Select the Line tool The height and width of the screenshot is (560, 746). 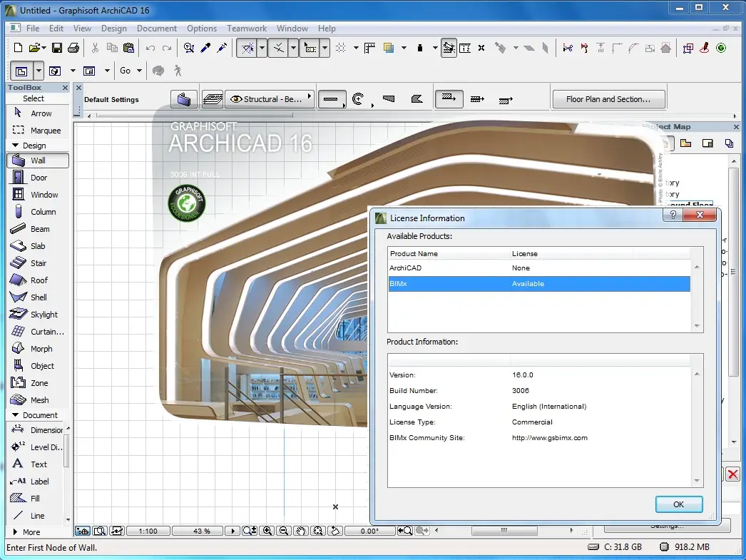(36, 516)
